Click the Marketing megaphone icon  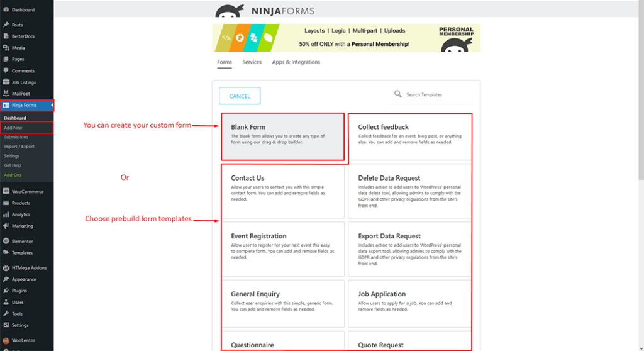pos(6,226)
